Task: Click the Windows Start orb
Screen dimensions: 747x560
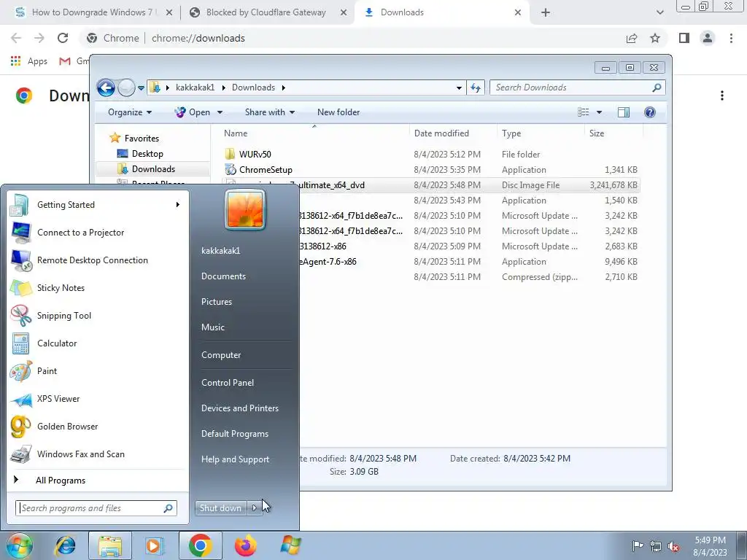Action: point(19,545)
